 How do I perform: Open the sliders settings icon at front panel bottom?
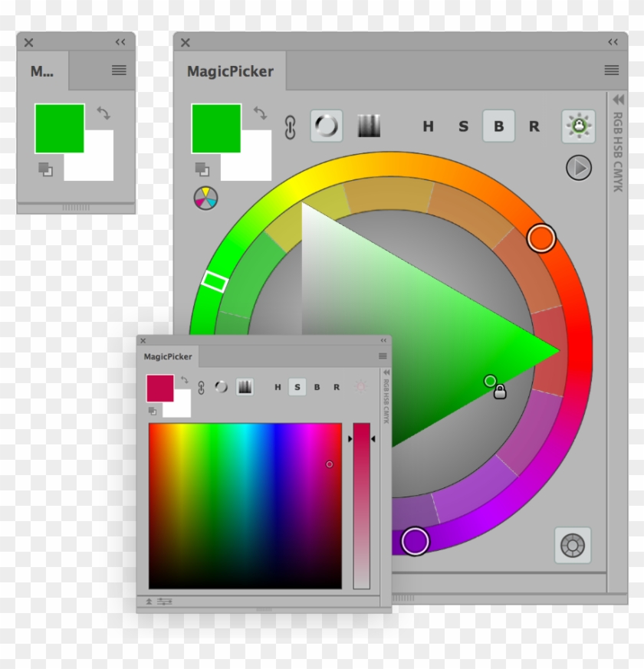pyautogui.click(x=164, y=602)
